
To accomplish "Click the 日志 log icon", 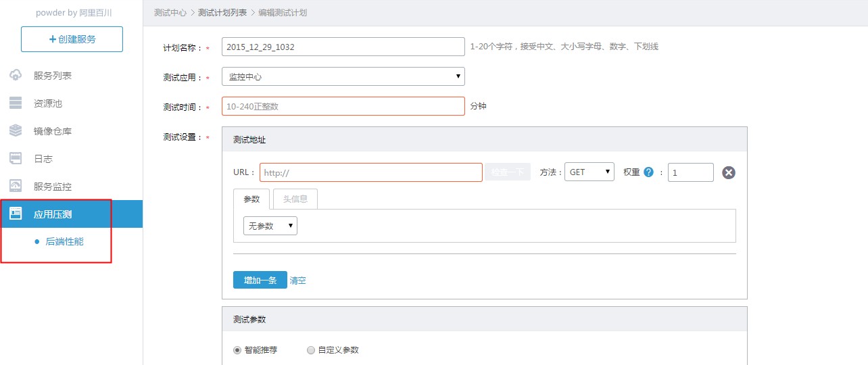I will pyautogui.click(x=16, y=159).
